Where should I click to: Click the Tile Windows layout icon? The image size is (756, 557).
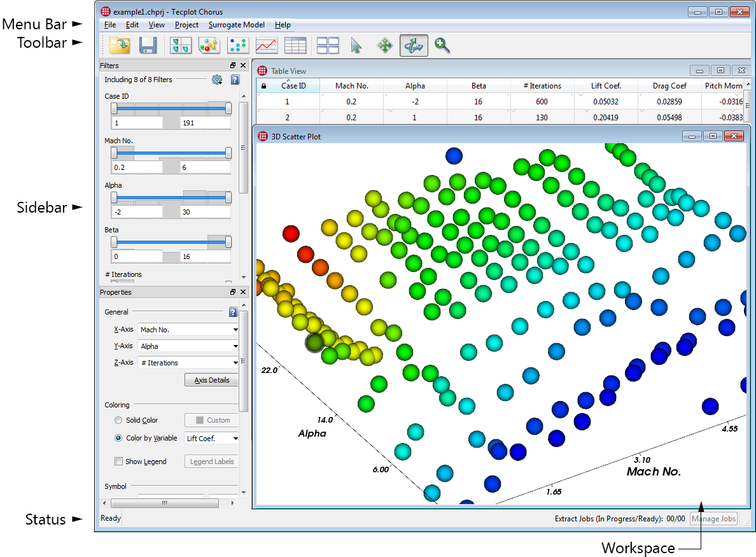[x=328, y=45]
